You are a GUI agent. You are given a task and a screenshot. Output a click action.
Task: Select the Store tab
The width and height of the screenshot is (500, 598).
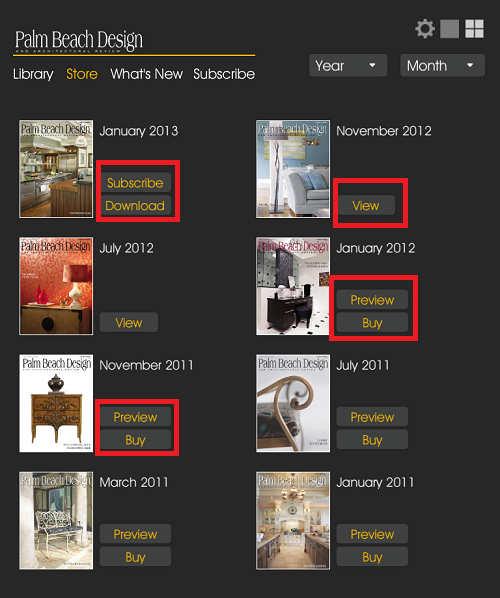82,74
